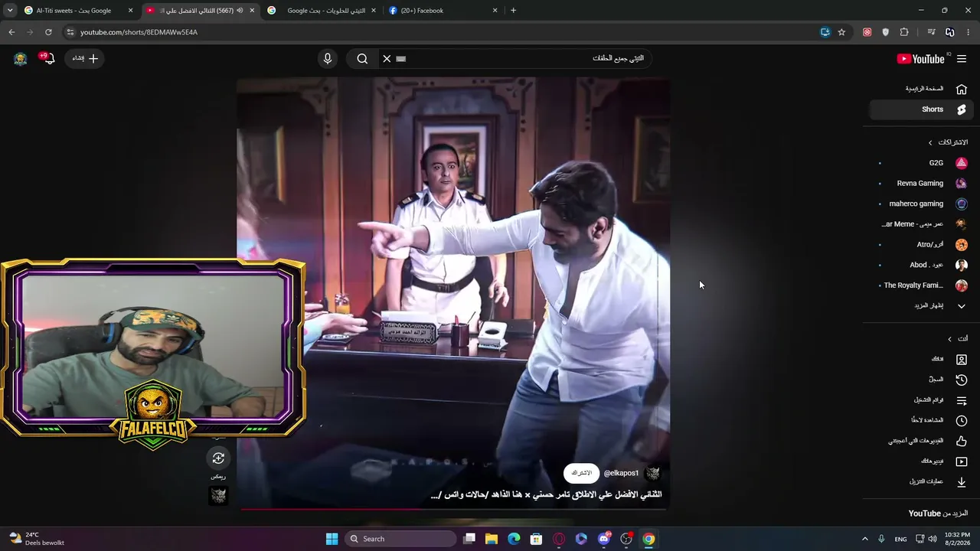Viewport: 980px width, 551px height.
Task: Open the Watch later clock icon
Action: [x=962, y=421]
